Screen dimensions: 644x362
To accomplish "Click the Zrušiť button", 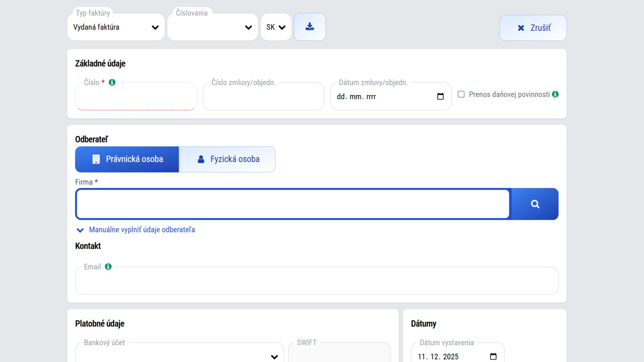I will pyautogui.click(x=533, y=28).
